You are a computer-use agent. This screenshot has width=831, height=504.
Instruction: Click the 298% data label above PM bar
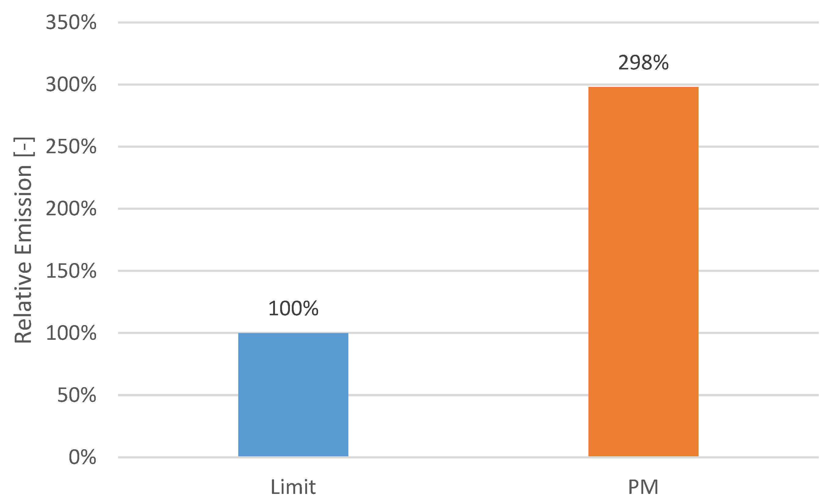click(x=643, y=63)
